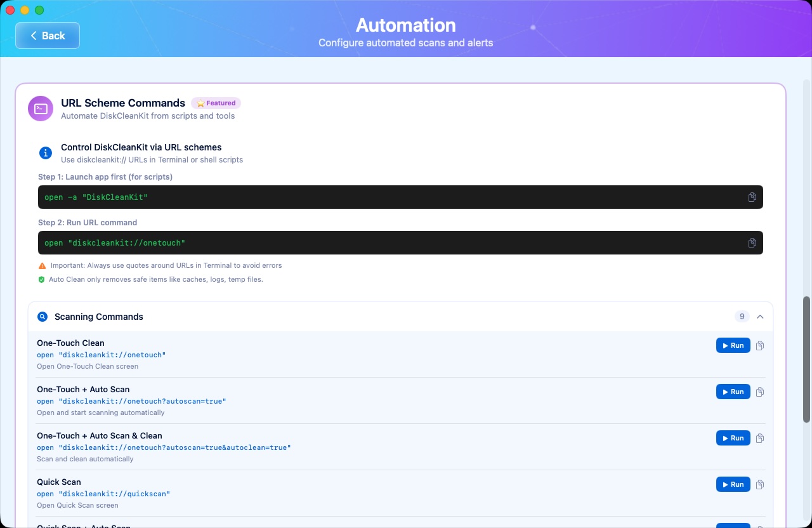Screen dimensions: 812x528
Task: Click the orange warning icon by Important note
Action: (x=42, y=266)
